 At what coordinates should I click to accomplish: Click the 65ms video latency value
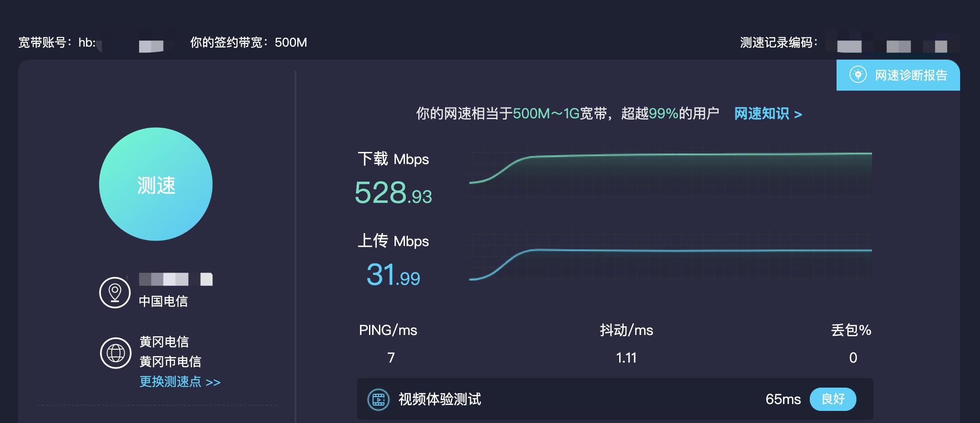[783, 399]
